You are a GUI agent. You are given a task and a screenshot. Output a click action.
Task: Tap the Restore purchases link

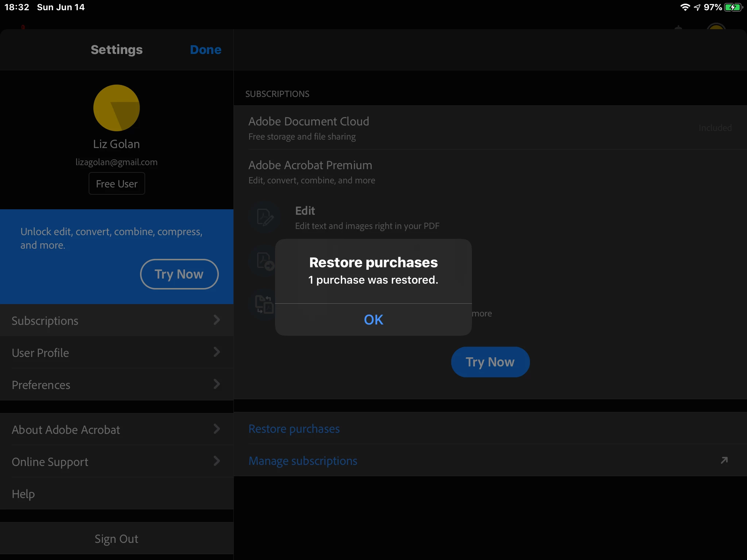tap(294, 429)
